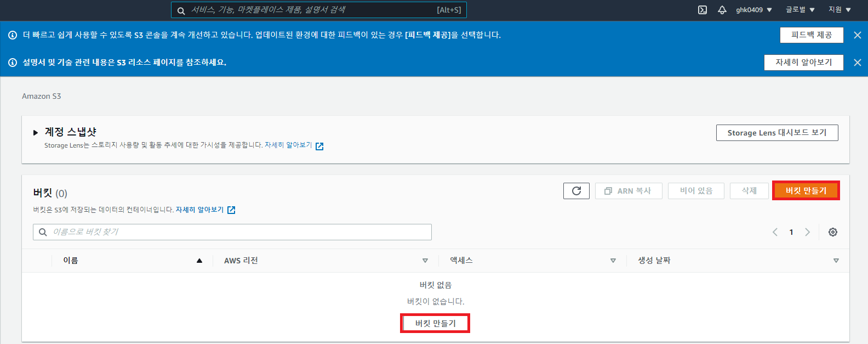868x344 pixels.
Task: Click 버킷 만들기 under empty table
Action: pos(435,323)
